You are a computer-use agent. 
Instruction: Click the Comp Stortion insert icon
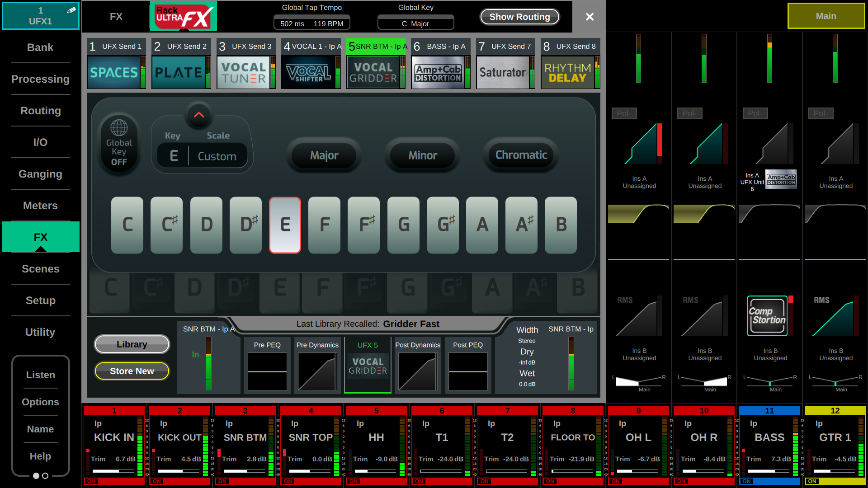[767, 316]
